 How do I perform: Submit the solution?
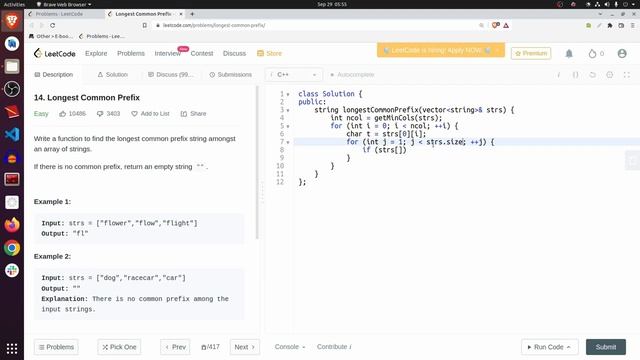(x=606, y=347)
